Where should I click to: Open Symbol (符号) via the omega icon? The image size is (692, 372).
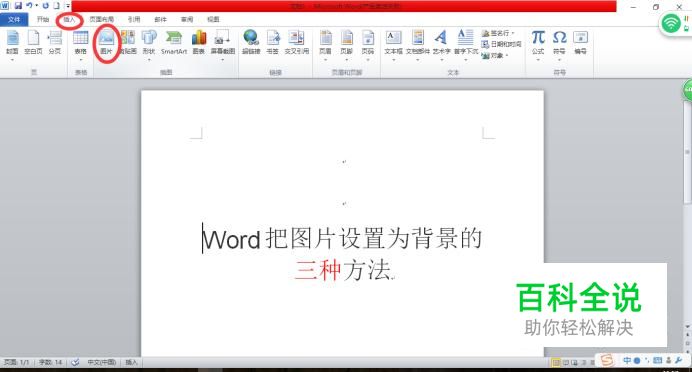pos(559,42)
